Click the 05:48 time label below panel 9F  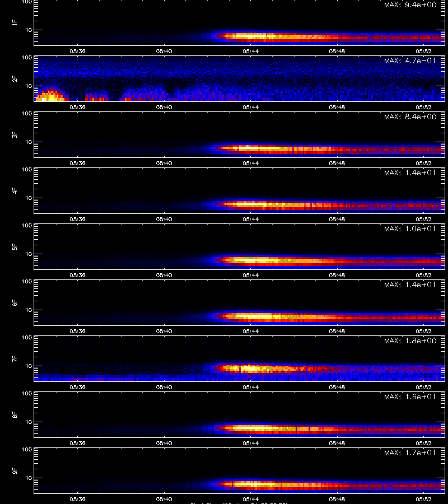click(337, 499)
